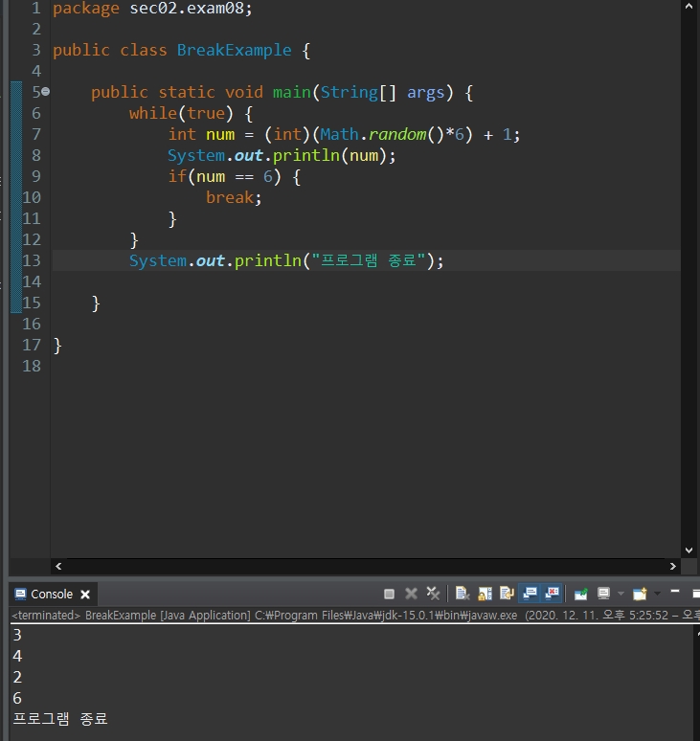Viewport: 700px width, 741px height.
Task: Click line number 18 in the gutter
Action: point(32,367)
